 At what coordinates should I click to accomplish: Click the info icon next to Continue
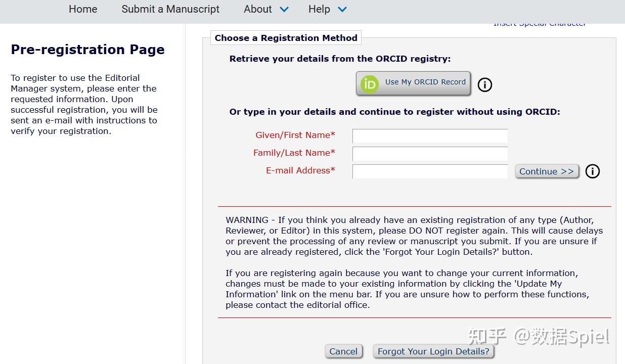point(592,171)
